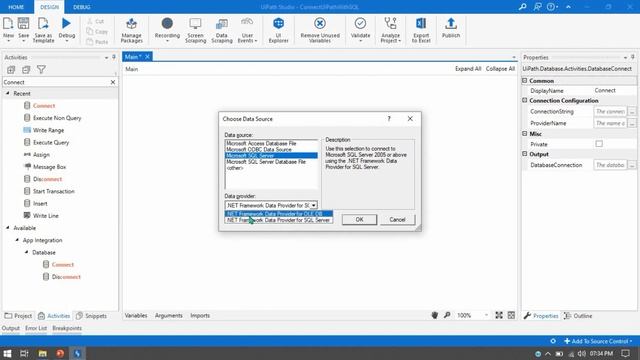Image resolution: width=640 pixels, height=360 pixels.
Task: Collapse the Misc properties section
Action: click(x=525, y=133)
